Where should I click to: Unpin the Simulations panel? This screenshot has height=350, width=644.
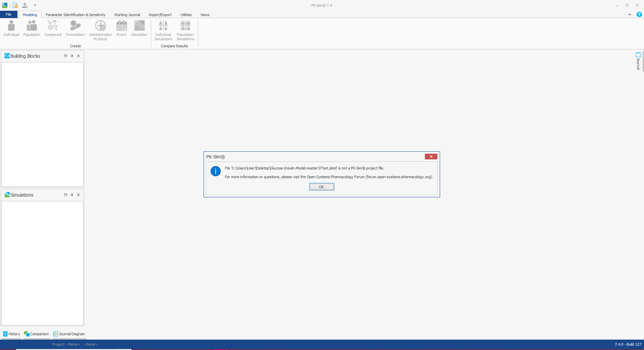click(72, 195)
